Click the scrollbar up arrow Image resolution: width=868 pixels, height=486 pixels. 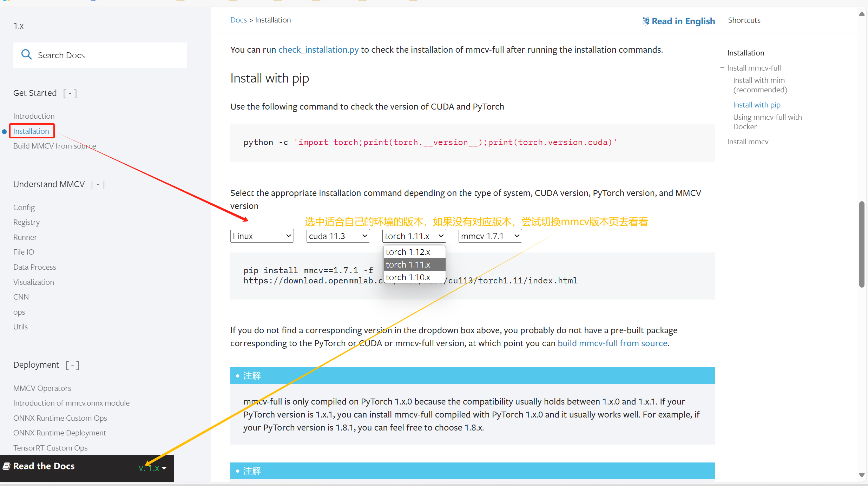click(862, 14)
